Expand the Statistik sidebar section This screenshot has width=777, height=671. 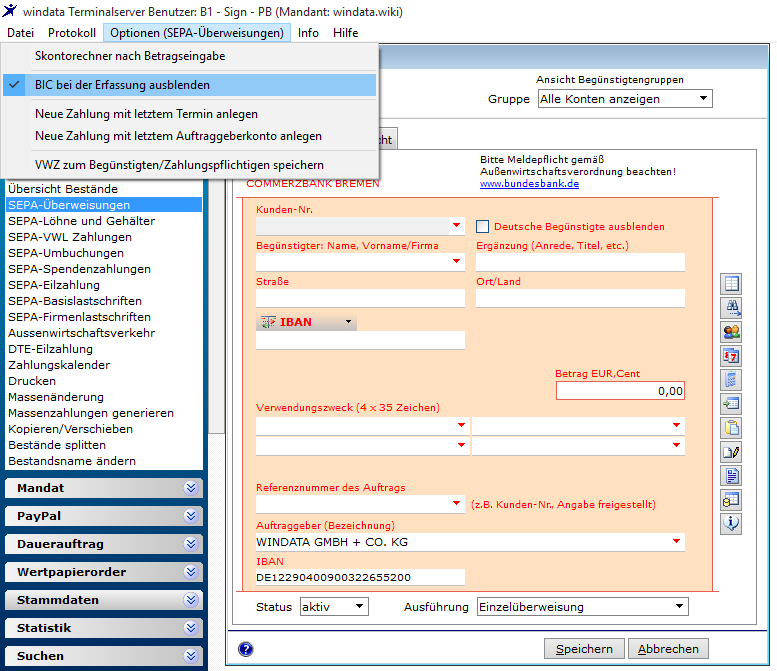pyautogui.click(x=104, y=628)
